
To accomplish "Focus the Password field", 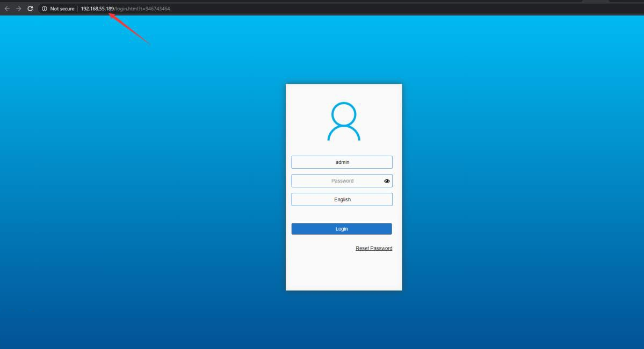I will pyautogui.click(x=342, y=180).
